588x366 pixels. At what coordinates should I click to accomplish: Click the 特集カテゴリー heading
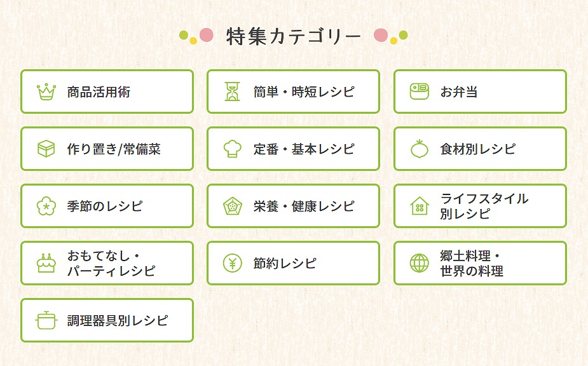(294, 36)
